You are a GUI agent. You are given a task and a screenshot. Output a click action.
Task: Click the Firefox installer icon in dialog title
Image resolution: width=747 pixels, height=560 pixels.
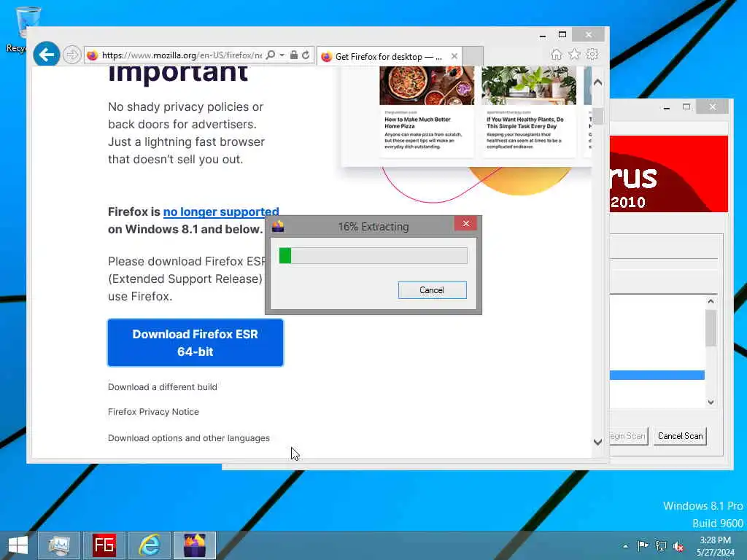[x=278, y=226]
